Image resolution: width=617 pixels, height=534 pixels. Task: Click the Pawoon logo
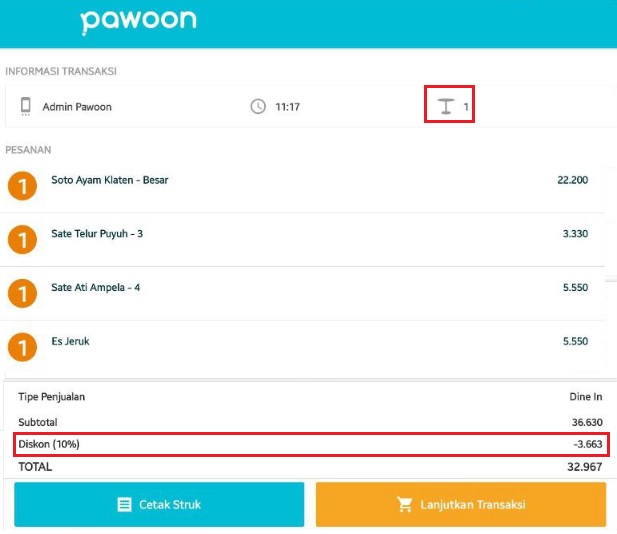138,22
